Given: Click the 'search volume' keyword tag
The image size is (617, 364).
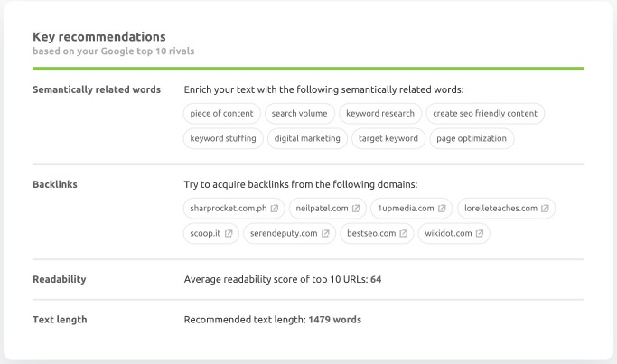Looking at the screenshot, I should click(301, 113).
